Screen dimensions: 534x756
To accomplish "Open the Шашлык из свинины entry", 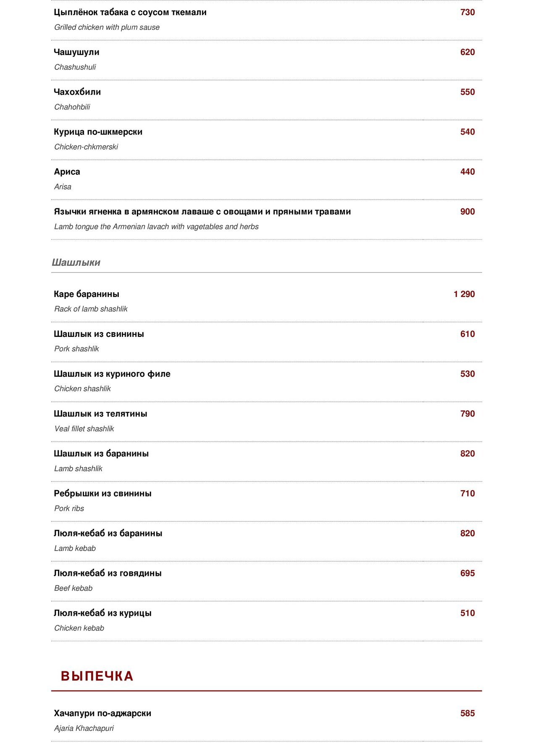I will click(x=99, y=334).
